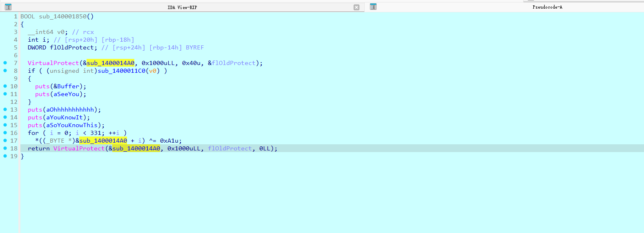Select v0 argument of sub_1400011C0
The height and width of the screenshot is (233, 644).
153,71
